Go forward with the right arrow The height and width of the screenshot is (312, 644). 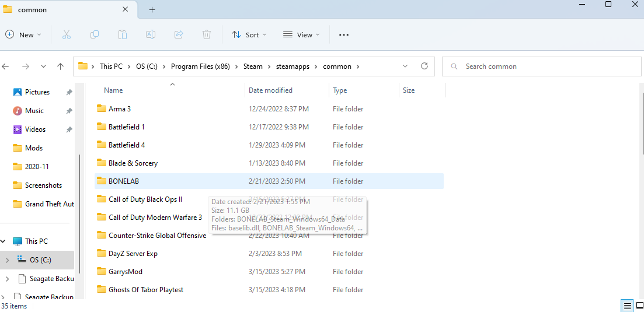[26, 66]
